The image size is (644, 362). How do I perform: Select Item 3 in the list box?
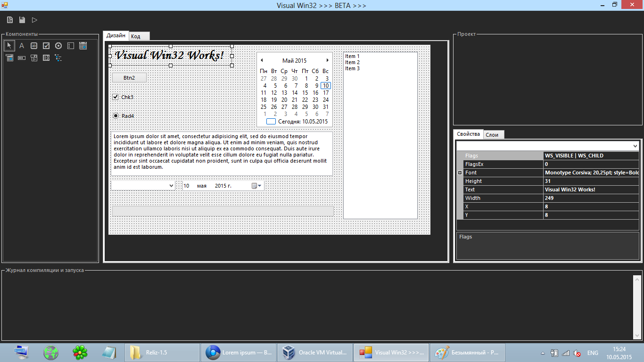point(352,69)
